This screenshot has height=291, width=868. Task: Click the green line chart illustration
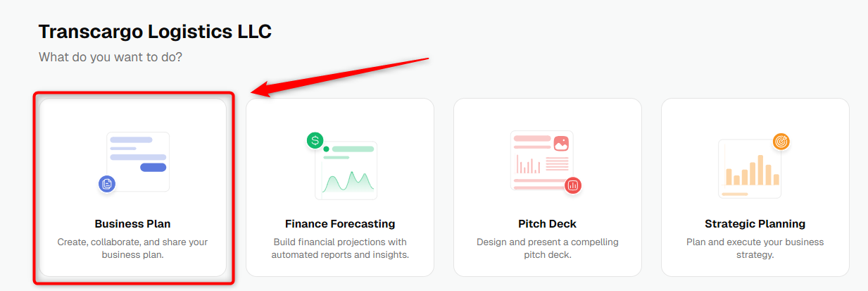(346, 169)
